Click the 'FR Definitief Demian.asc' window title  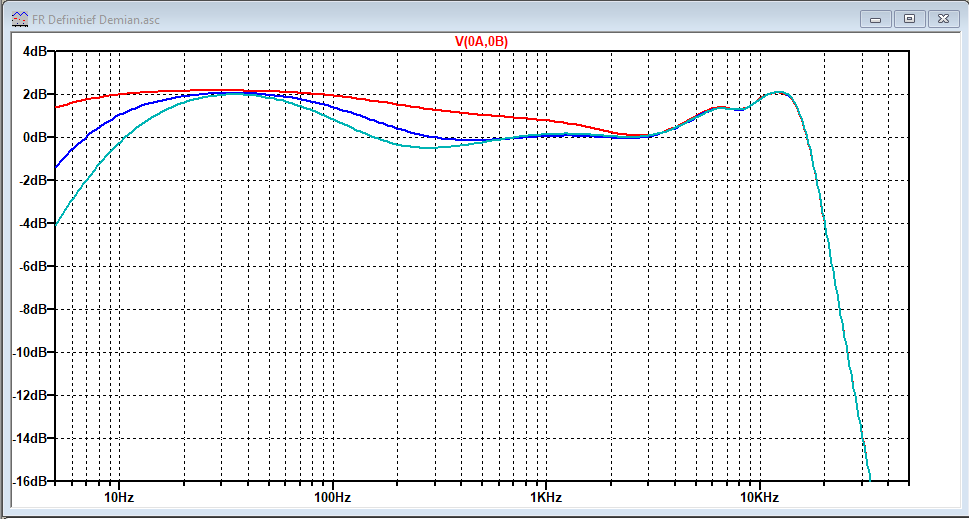click(x=95, y=19)
